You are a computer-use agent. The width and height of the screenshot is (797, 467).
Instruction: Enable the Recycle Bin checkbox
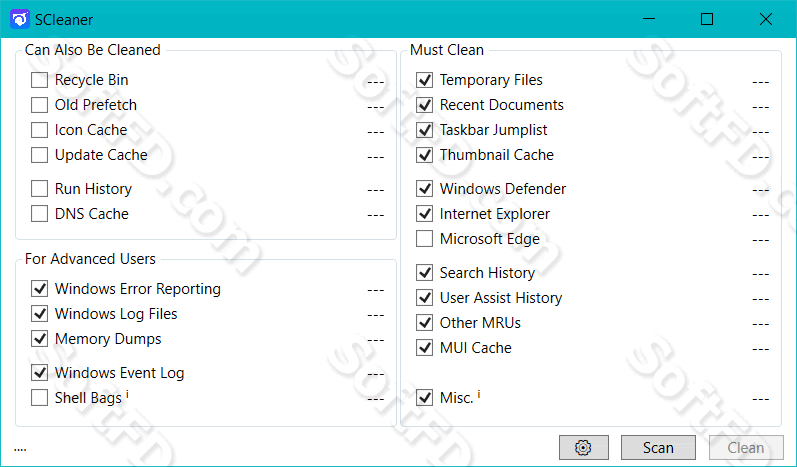coord(40,80)
